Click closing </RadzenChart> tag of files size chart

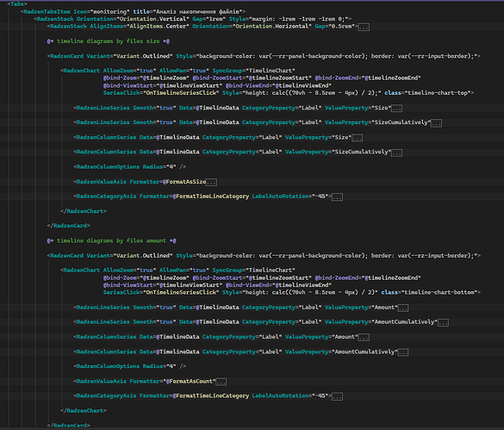coord(84,211)
